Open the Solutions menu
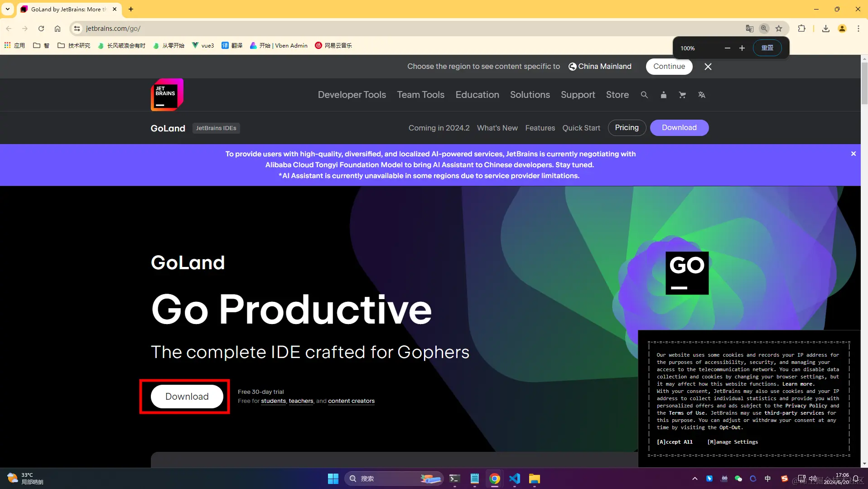 pyautogui.click(x=530, y=95)
